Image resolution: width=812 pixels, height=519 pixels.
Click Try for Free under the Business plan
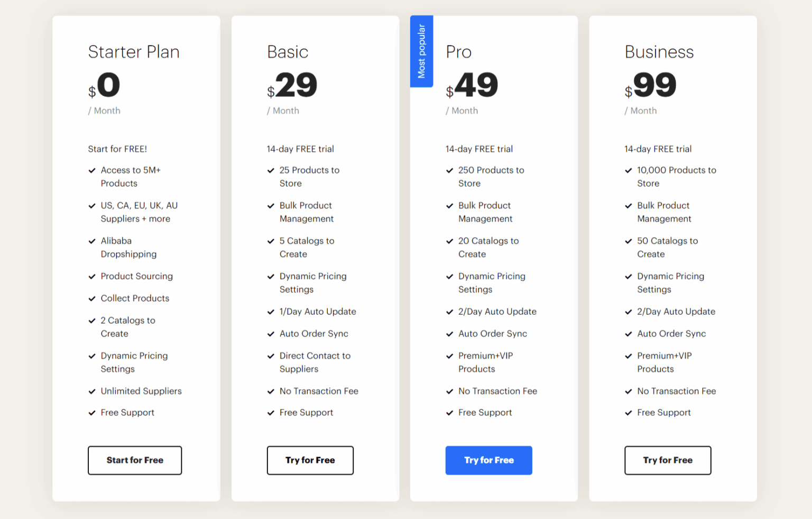tap(667, 460)
